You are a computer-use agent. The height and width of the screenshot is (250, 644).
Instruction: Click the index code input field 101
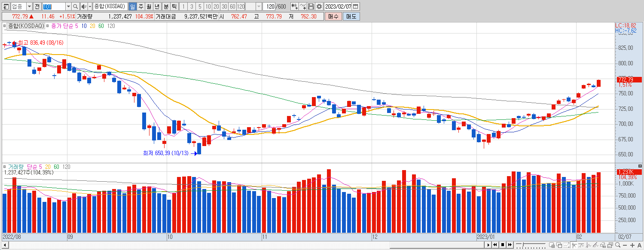(54, 6)
